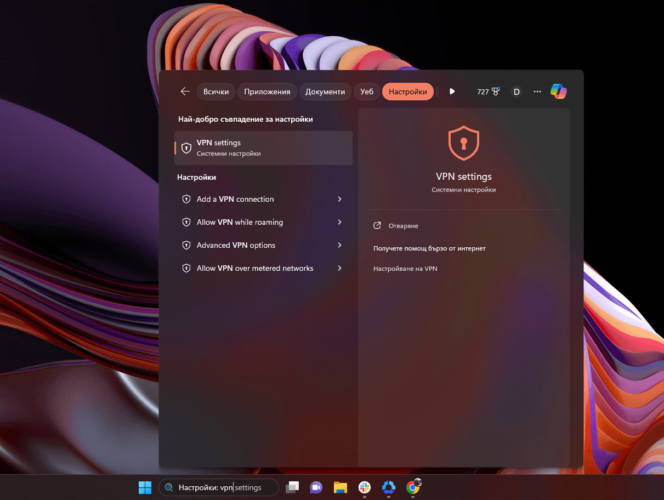Click the search magnifier icon in taskbar
The height and width of the screenshot is (500, 664).
(x=169, y=487)
